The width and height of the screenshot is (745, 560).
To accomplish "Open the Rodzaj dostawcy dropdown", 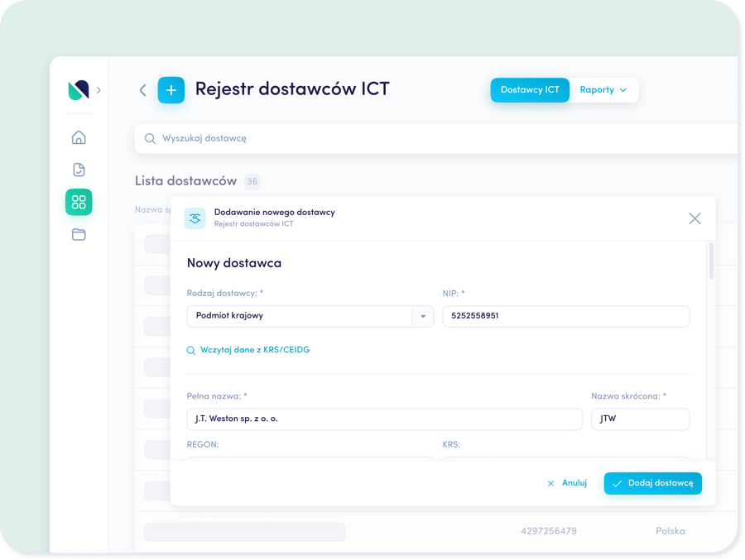I will click(310, 316).
